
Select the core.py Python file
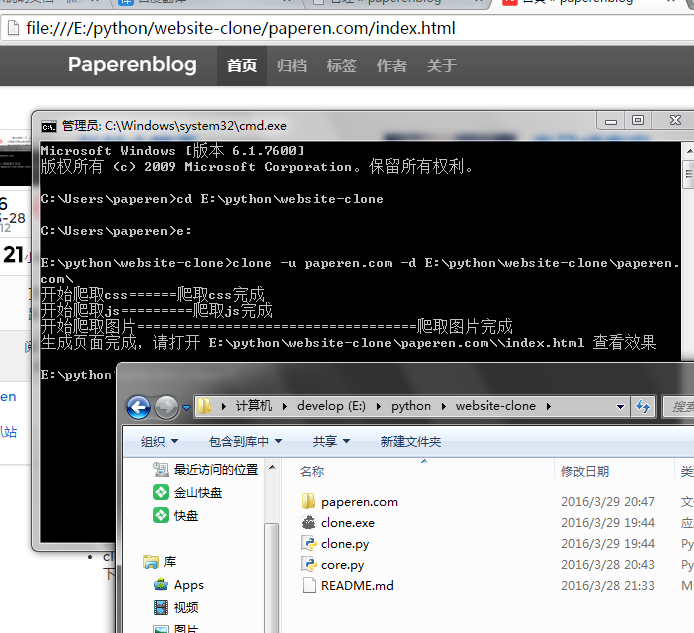coord(342,565)
